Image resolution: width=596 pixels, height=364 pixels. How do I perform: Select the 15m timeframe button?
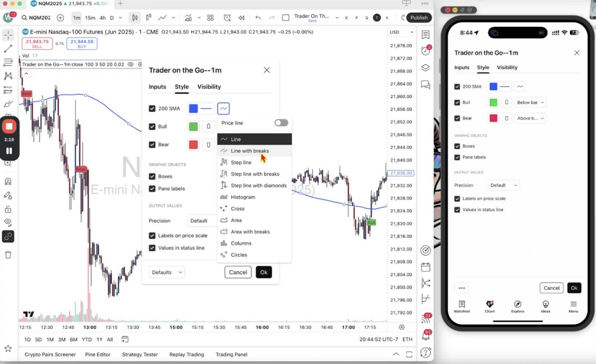(x=90, y=18)
